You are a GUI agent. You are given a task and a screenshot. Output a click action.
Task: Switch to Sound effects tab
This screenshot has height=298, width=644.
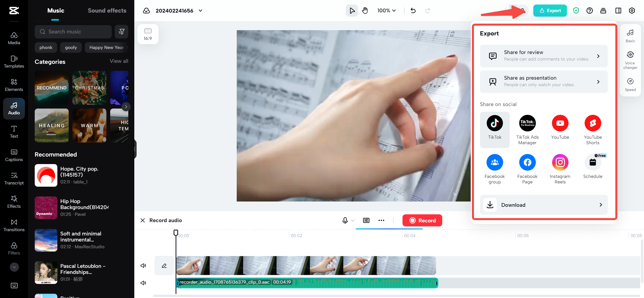point(107,11)
